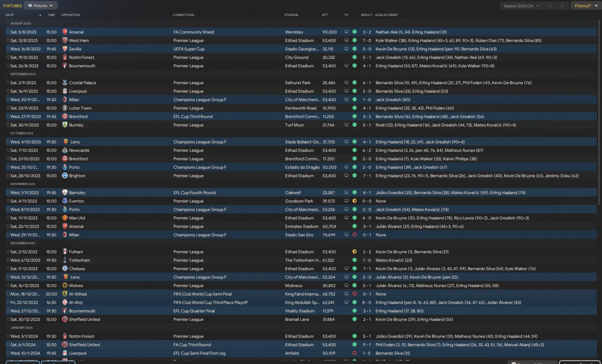The image size is (602, 364).
Task: Open the EFL Cup Fourth Round link
Action: coord(194,193)
